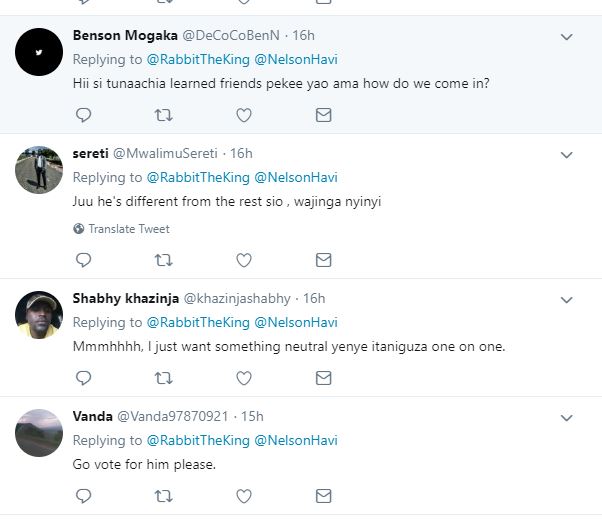Open @NelsonHavi mention in Benson Mogaka's reply
The image size is (602, 524).
296,60
